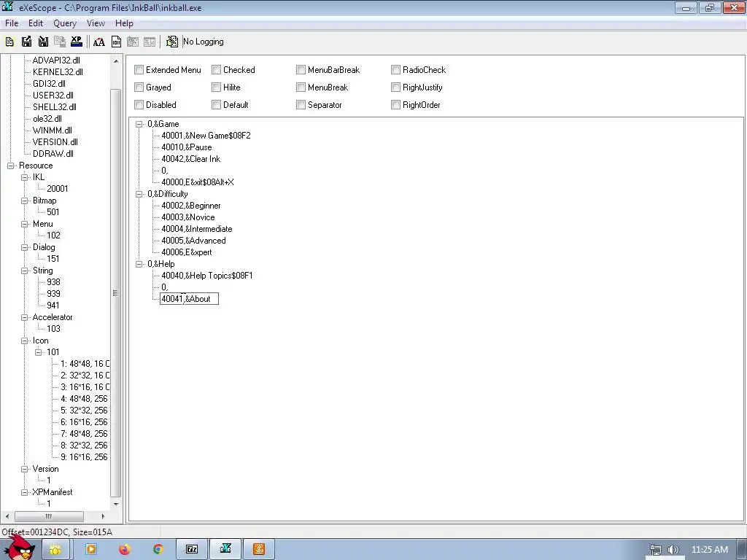Click the logging notepad toolbar icon
Screen dimensions: 747x560
click(x=172, y=42)
